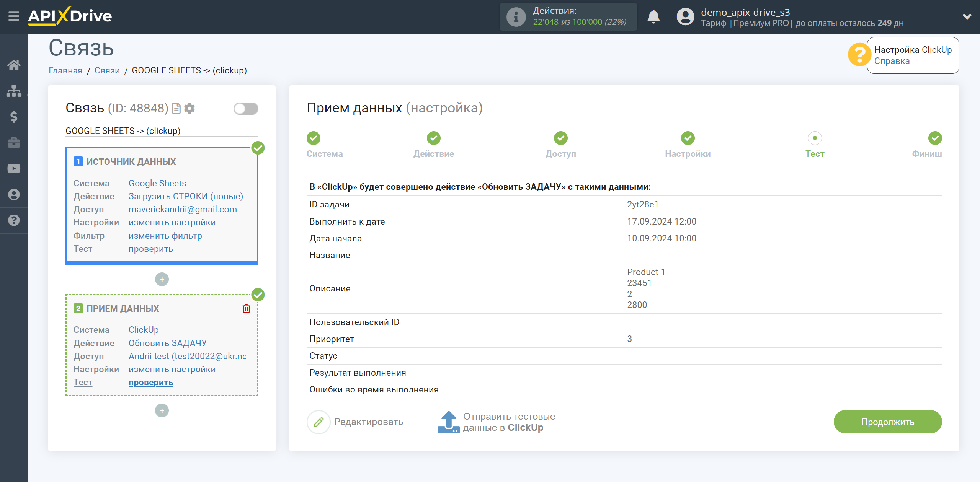Select due date 17.09.2024 12:00

(x=661, y=221)
